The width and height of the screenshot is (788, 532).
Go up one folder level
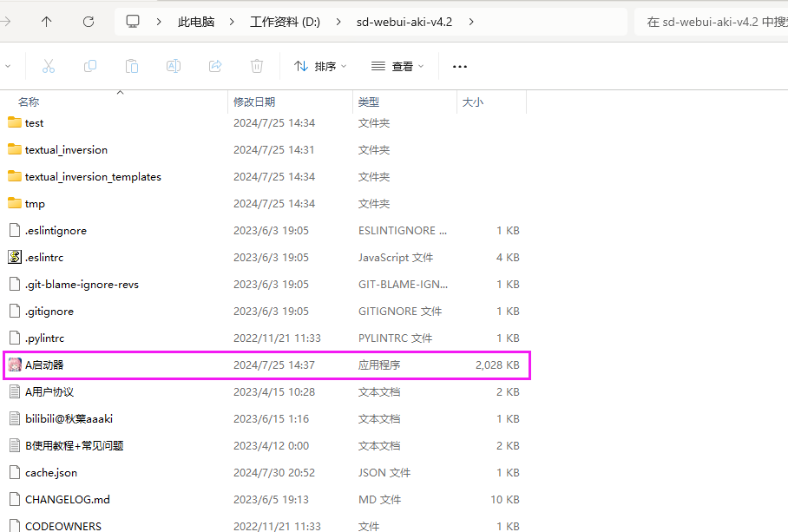(x=47, y=22)
